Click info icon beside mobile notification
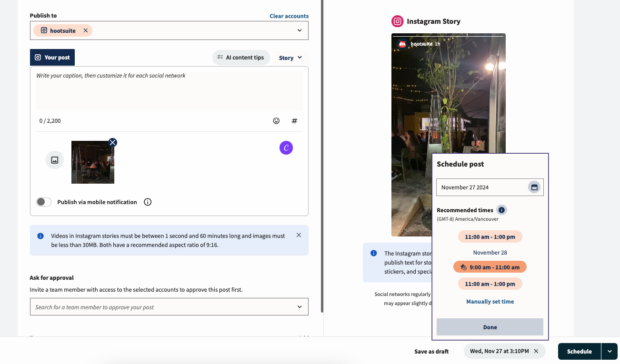Image resolution: width=620 pixels, height=364 pixels. 147,202
